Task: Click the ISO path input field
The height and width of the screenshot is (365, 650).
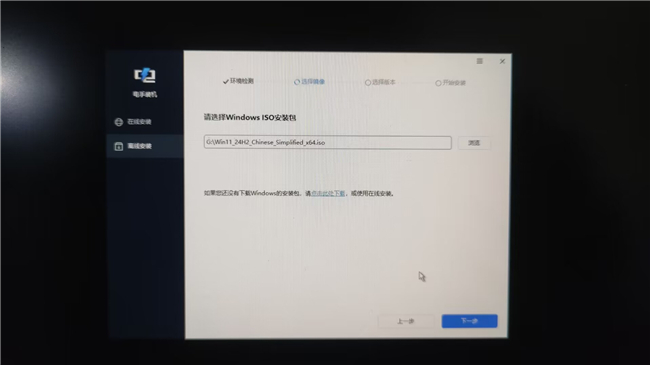Action: point(327,142)
